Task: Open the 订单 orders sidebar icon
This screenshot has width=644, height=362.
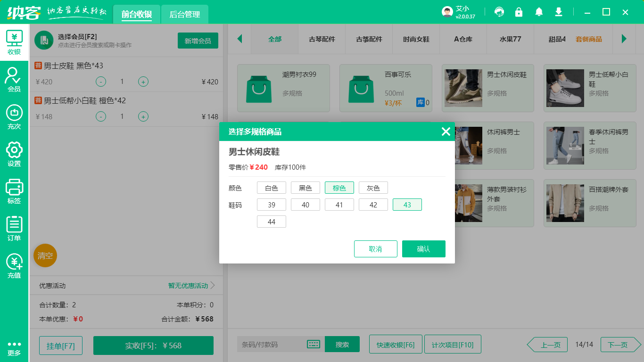Action: point(14,229)
